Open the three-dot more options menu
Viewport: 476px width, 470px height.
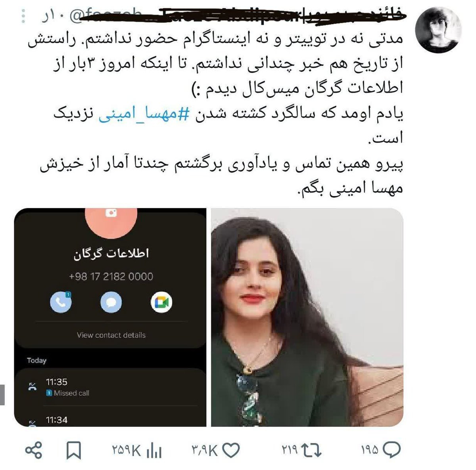pos(23,15)
